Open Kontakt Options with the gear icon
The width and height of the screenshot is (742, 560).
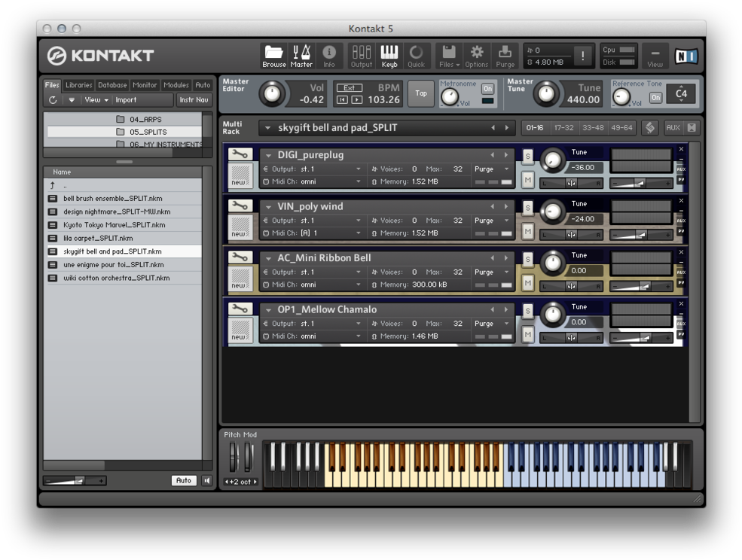pyautogui.click(x=476, y=54)
